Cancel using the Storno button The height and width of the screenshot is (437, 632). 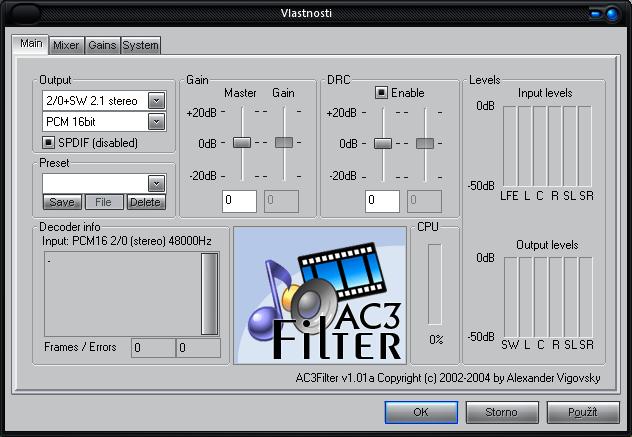point(501,412)
